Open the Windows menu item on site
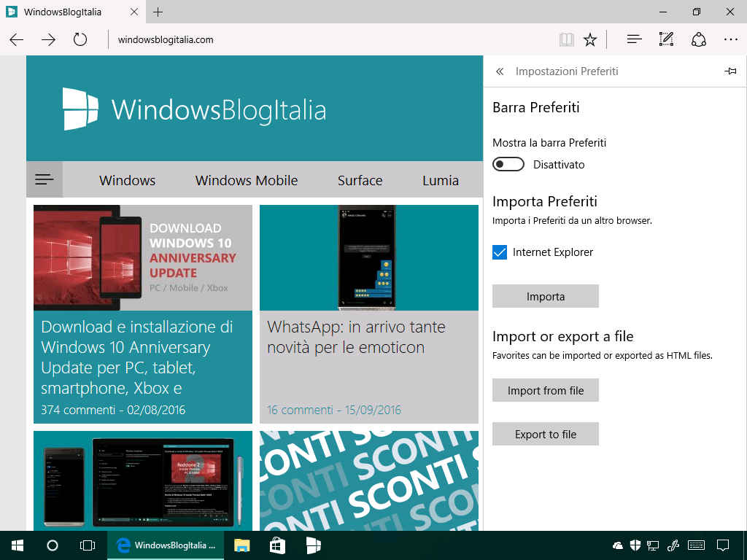This screenshot has width=747, height=560. pos(127,181)
